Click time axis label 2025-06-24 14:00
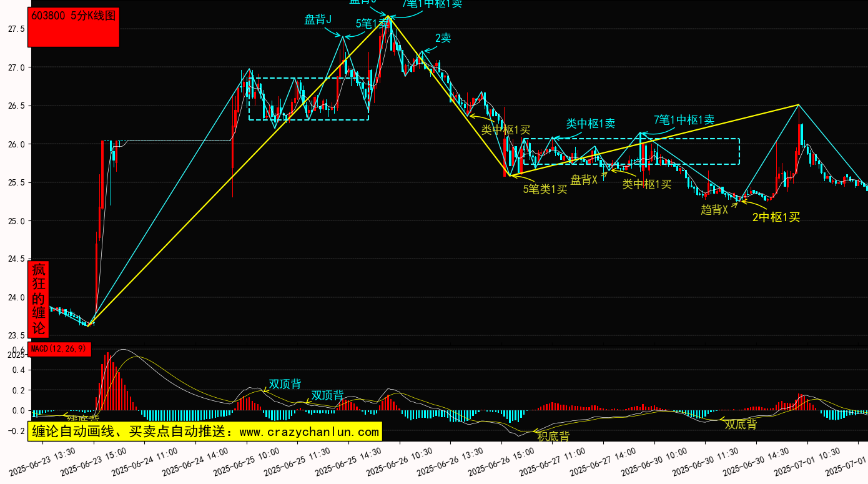 pyautogui.click(x=196, y=461)
